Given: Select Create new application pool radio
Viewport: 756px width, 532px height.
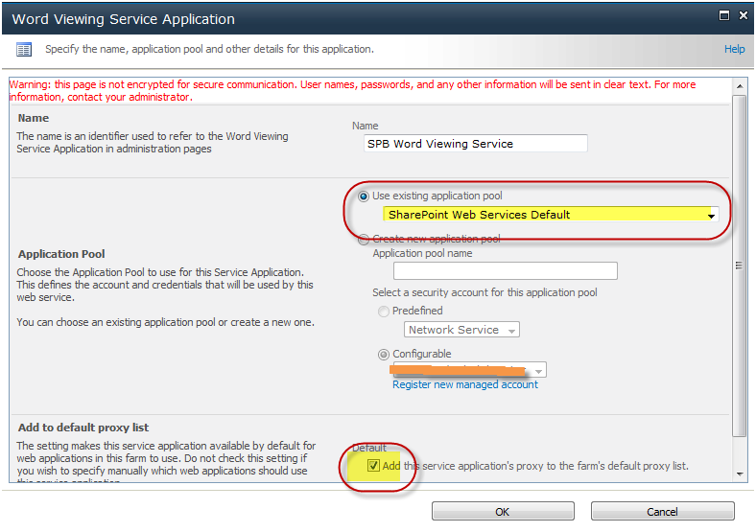Looking at the screenshot, I should [x=364, y=239].
